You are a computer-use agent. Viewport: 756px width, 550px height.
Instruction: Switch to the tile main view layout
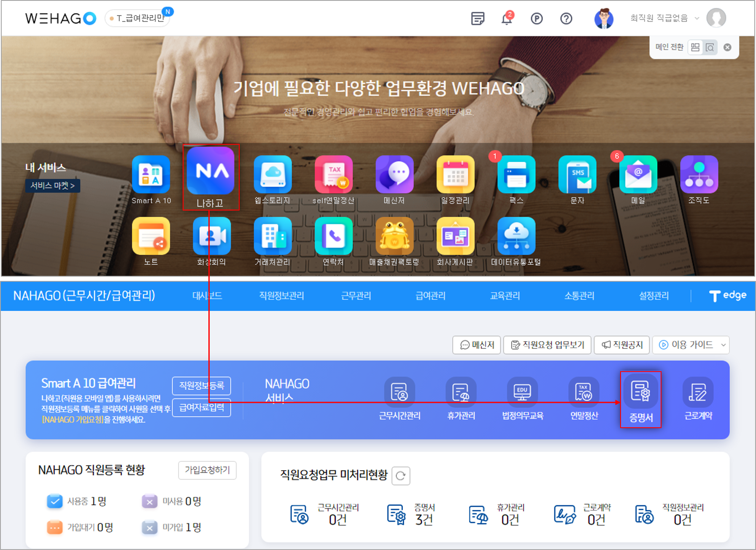695,47
